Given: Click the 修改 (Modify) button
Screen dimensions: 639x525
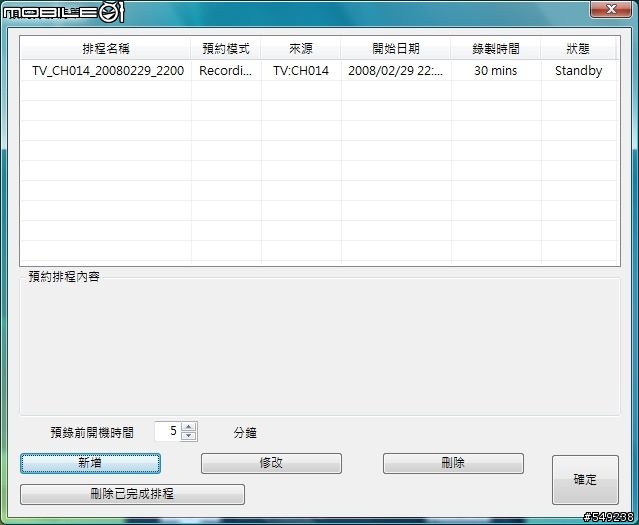Looking at the screenshot, I should tap(271, 463).
